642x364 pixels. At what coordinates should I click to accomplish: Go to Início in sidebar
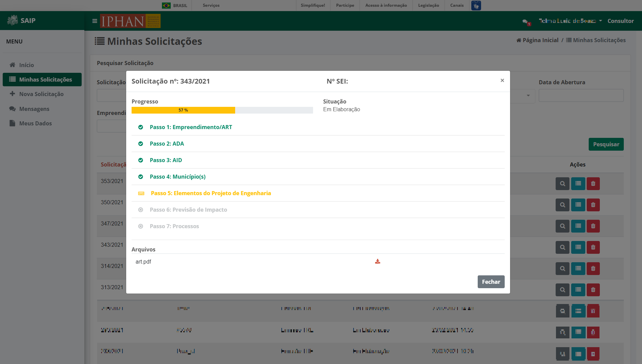(42, 65)
